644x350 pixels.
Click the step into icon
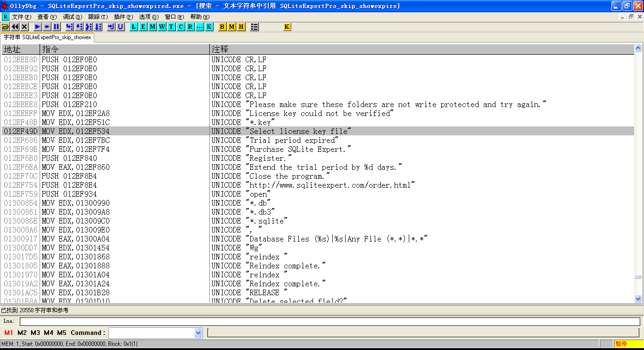(70, 27)
